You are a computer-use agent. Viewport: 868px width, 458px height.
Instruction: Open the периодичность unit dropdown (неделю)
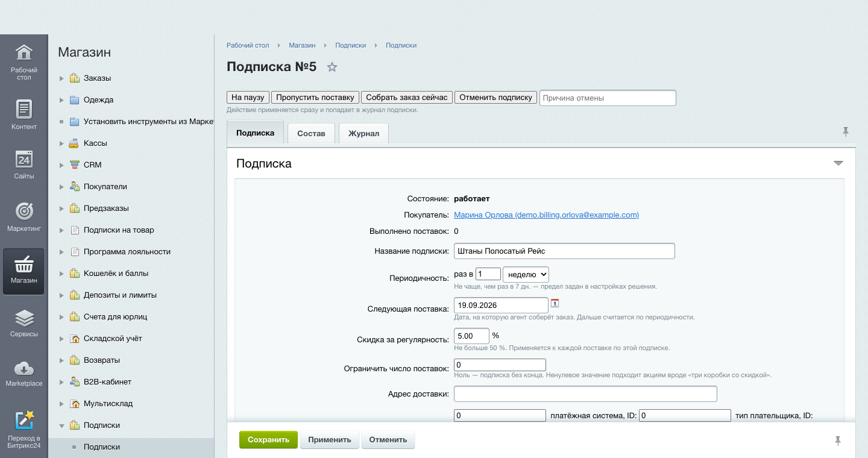point(526,274)
